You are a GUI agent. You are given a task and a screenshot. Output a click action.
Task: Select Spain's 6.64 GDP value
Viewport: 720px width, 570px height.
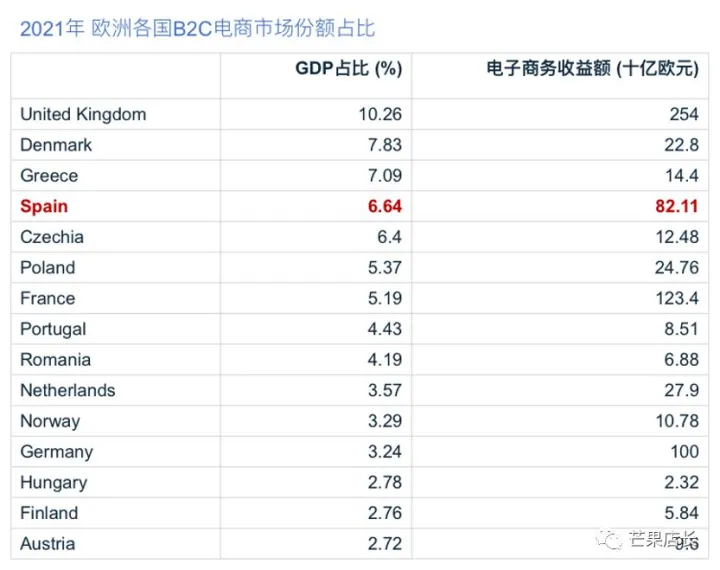click(x=385, y=206)
